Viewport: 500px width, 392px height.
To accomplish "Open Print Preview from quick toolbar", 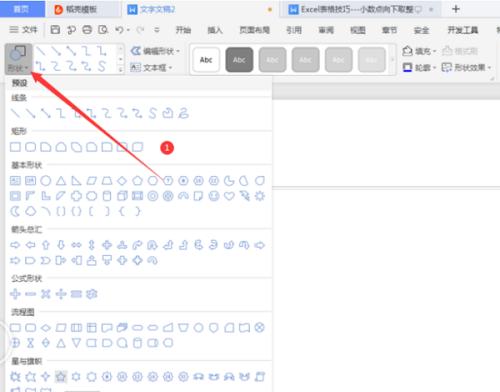I will (103, 30).
